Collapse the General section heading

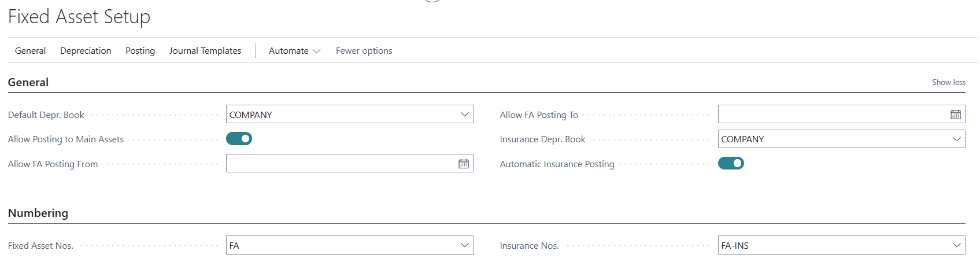(x=28, y=82)
